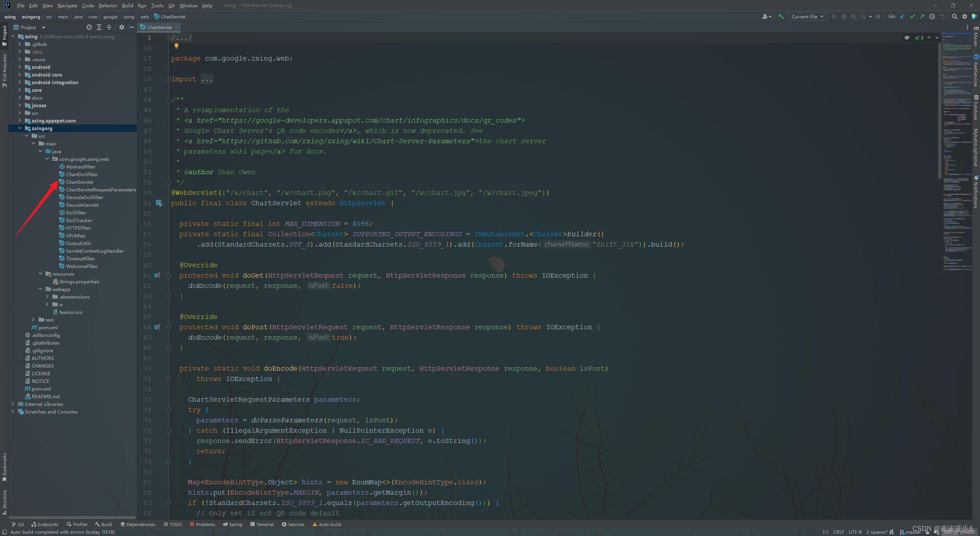Viewport: 980px width, 536px height.
Task: Open Search Everywhere magnifier icon
Action: coord(954,16)
